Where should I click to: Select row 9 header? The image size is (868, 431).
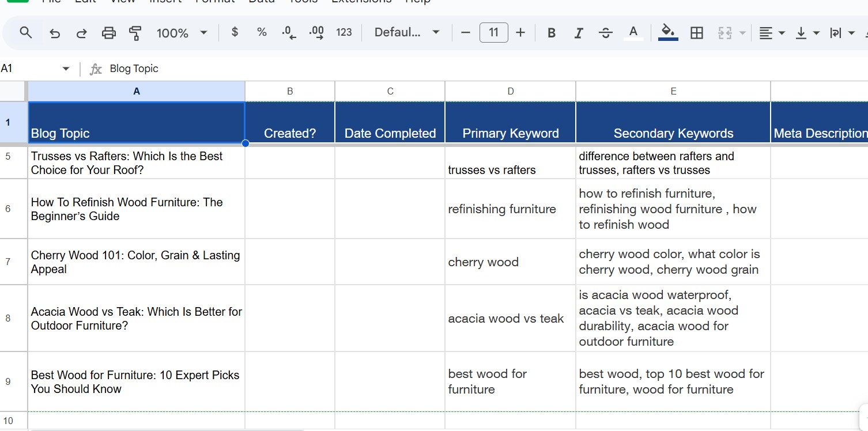[13, 381]
